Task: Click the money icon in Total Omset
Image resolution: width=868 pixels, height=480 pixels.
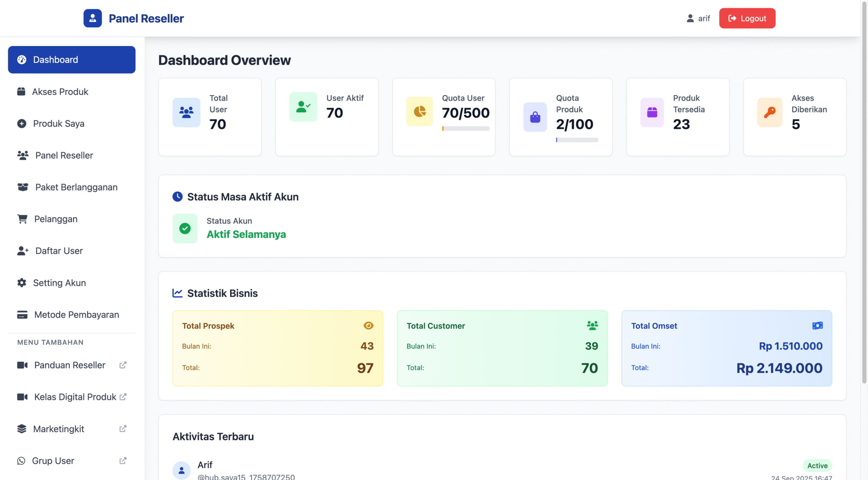Action: 817,325
